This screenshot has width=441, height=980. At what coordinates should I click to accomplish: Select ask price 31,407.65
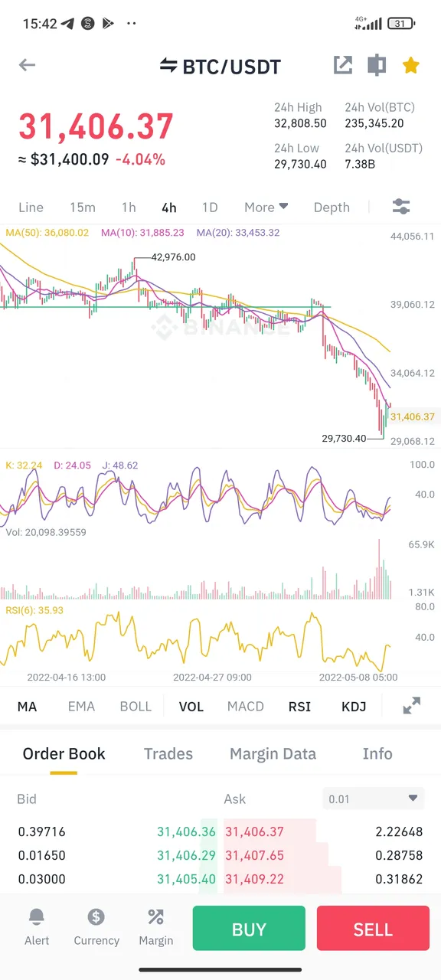click(254, 855)
